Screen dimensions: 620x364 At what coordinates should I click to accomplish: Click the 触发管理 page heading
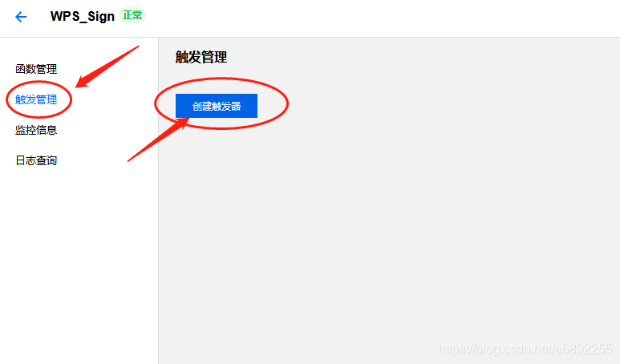point(201,57)
